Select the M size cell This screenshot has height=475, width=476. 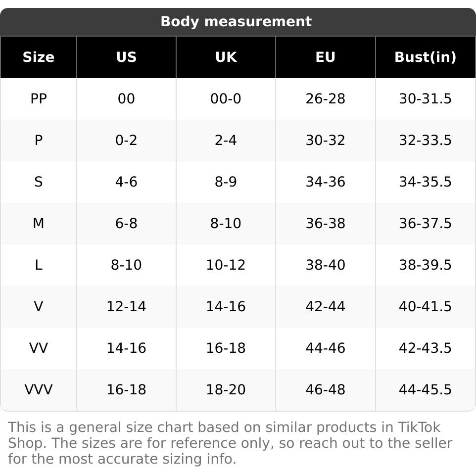tap(39, 224)
